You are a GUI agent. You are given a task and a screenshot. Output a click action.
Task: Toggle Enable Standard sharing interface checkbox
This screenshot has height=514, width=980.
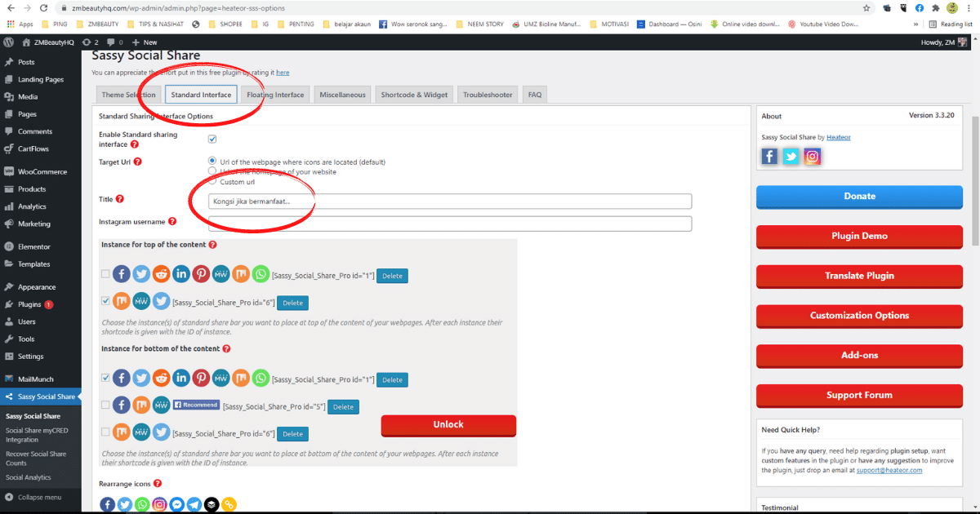click(212, 140)
